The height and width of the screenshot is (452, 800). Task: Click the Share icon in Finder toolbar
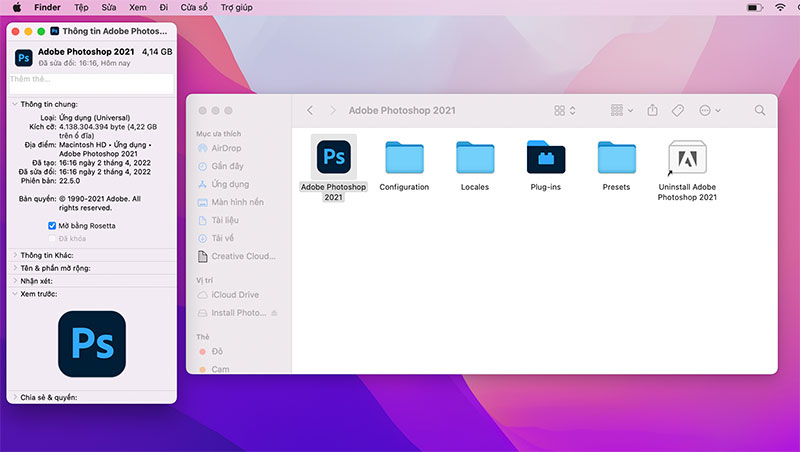[x=652, y=110]
